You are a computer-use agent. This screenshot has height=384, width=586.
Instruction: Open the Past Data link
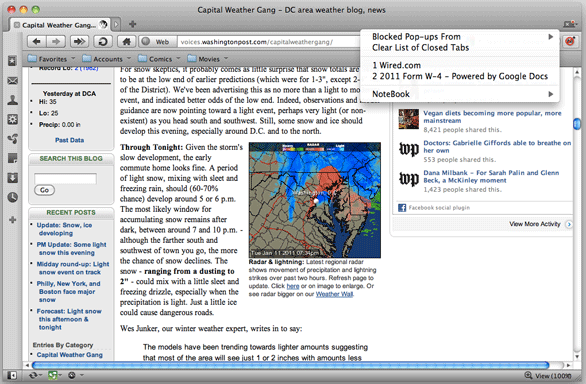(x=70, y=140)
